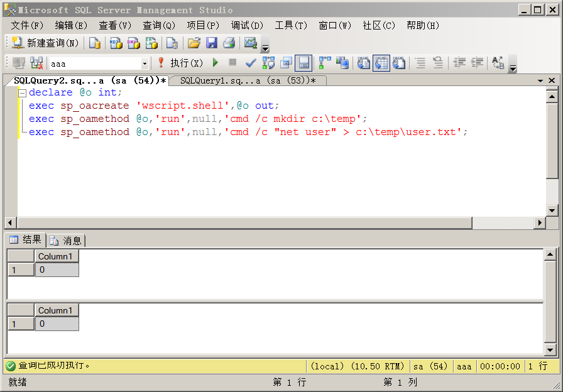Click the editor horizontal scrollbar right arrow
The width and height of the screenshot is (563, 392).
pos(540,223)
